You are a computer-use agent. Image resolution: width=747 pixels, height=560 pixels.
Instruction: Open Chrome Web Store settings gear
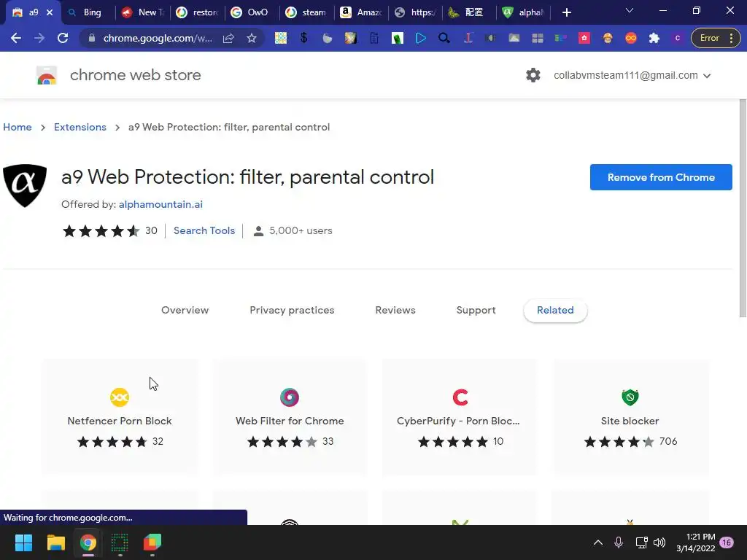tap(533, 75)
